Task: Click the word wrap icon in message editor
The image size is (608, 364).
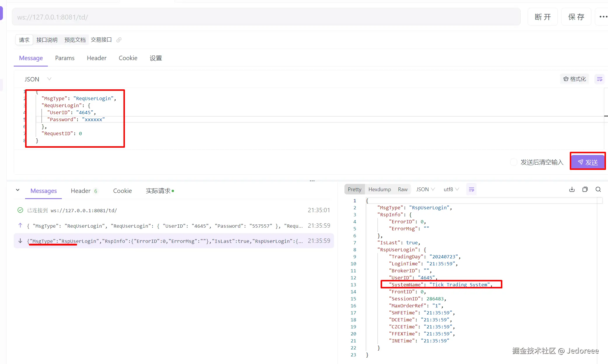Action: 600,79
